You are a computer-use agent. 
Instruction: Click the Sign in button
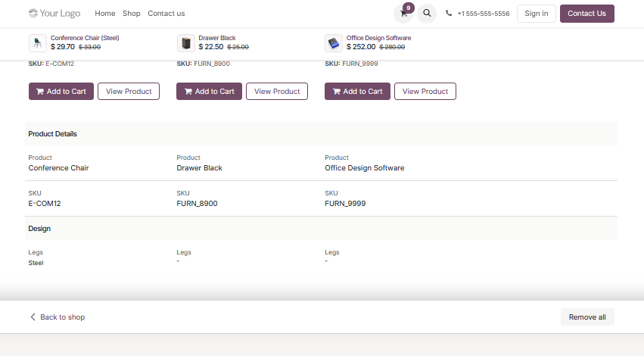pyautogui.click(x=536, y=14)
